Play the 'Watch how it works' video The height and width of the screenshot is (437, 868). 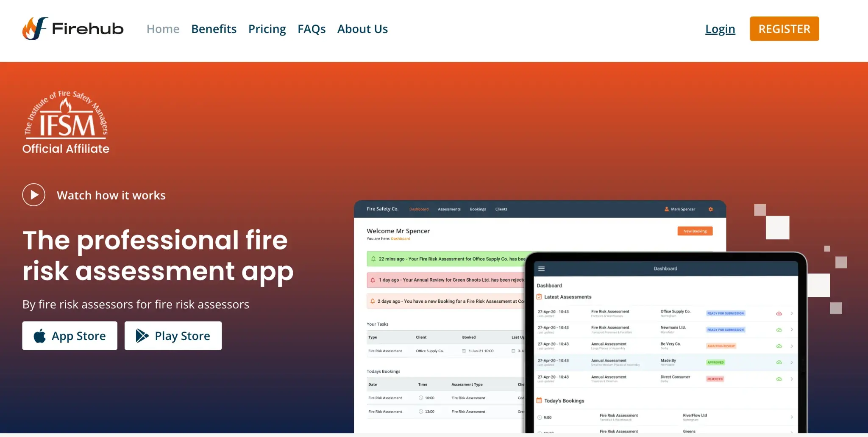[x=33, y=195]
